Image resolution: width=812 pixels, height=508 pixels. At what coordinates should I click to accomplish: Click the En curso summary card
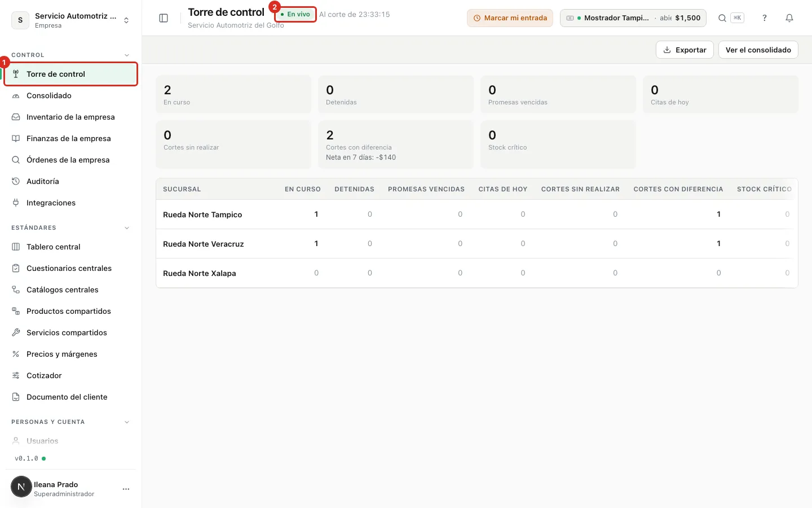(233, 94)
